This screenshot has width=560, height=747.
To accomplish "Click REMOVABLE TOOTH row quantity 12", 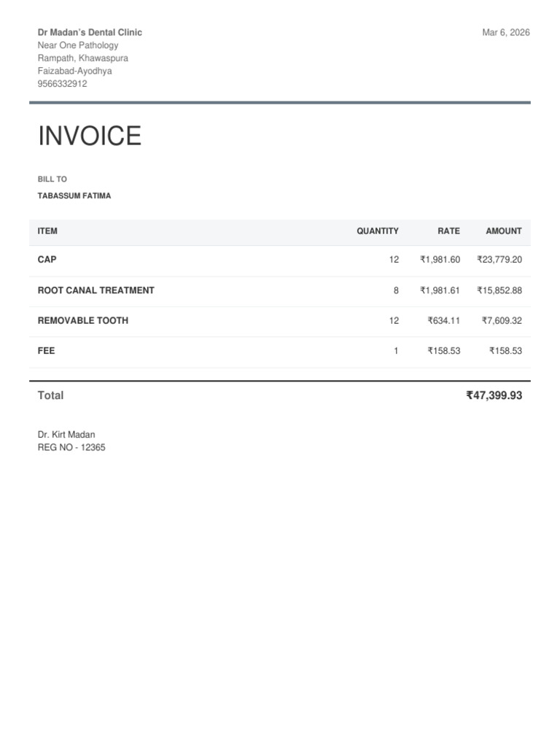I will click(x=394, y=321).
